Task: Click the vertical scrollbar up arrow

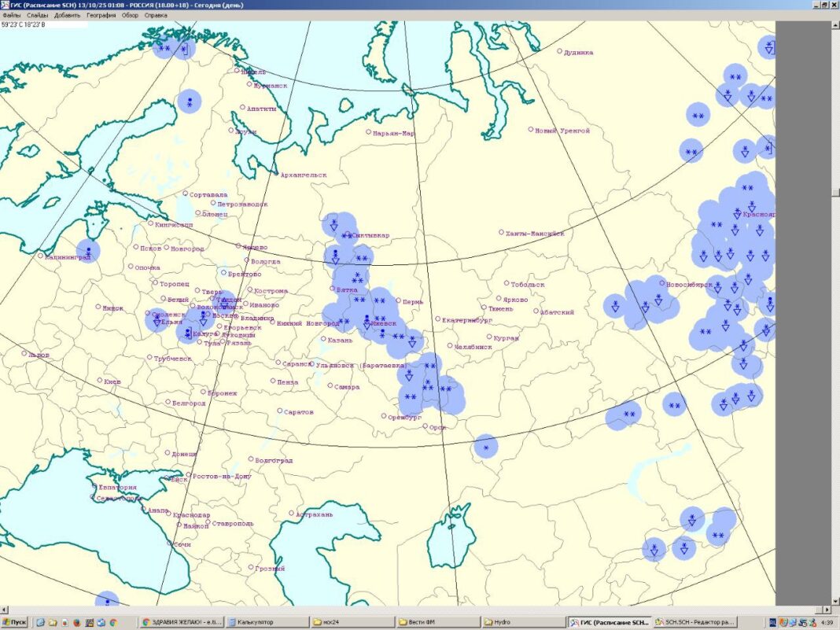Action: [x=834, y=25]
